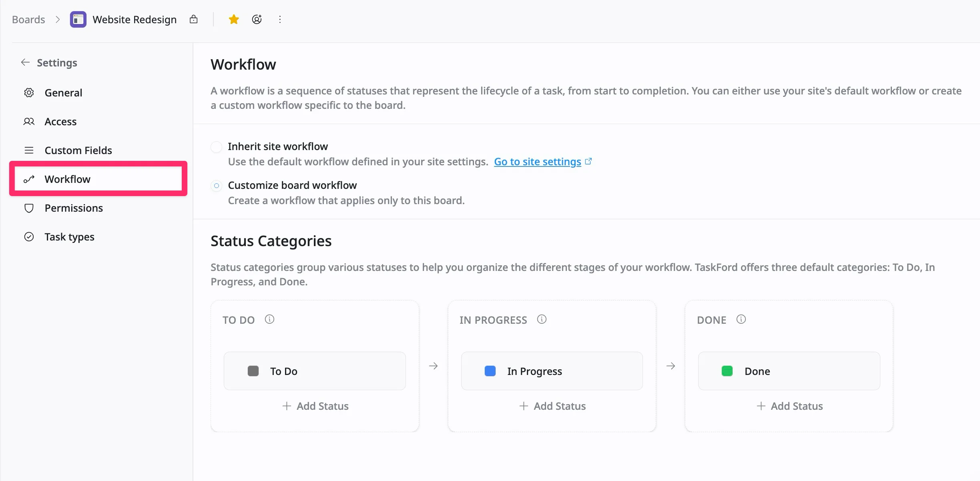Image resolution: width=980 pixels, height=481 pixels.
Task: Click the Access people icon
Action: [x=29, y=122]
